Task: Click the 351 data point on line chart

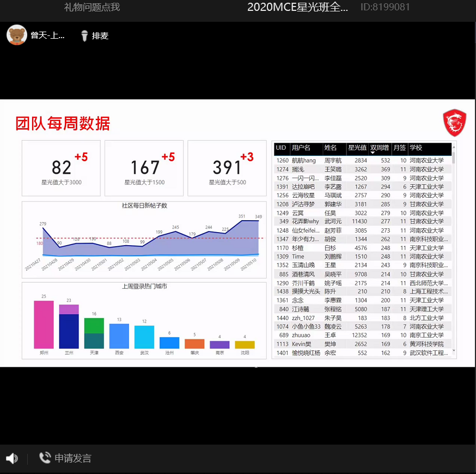Action: [x=242, y=221]
